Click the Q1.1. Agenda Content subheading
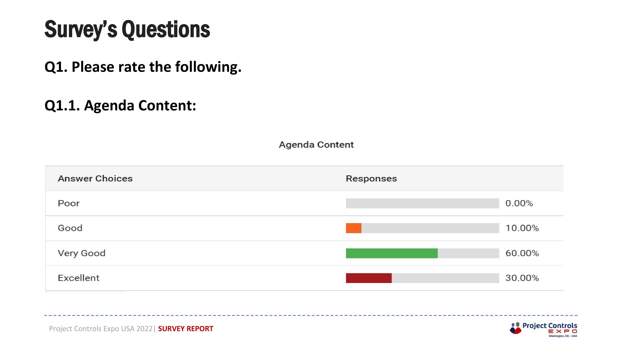Image resolution: width=644 pixels, height=362 pixels. (120, 105)
